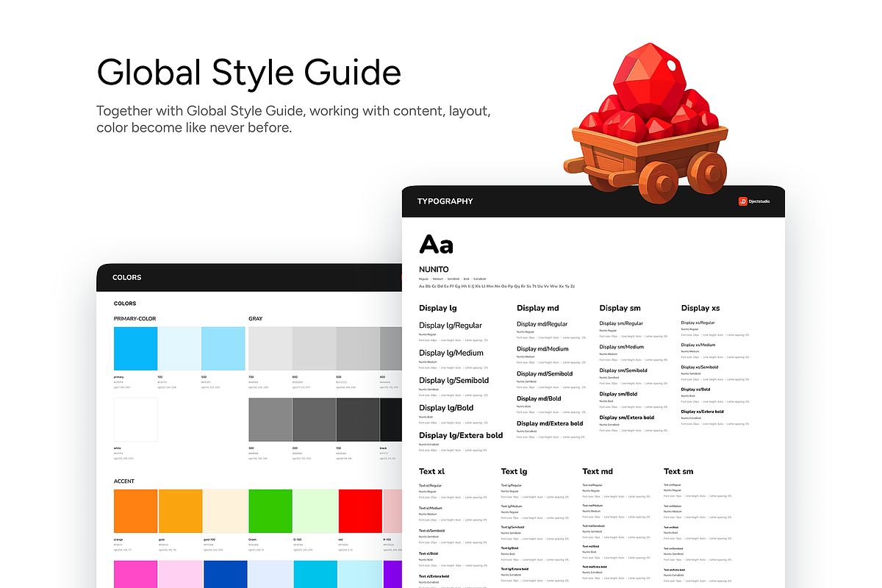Select the cyan accent swatch
This screenshot has width=882, height=588.
(315, 574)
